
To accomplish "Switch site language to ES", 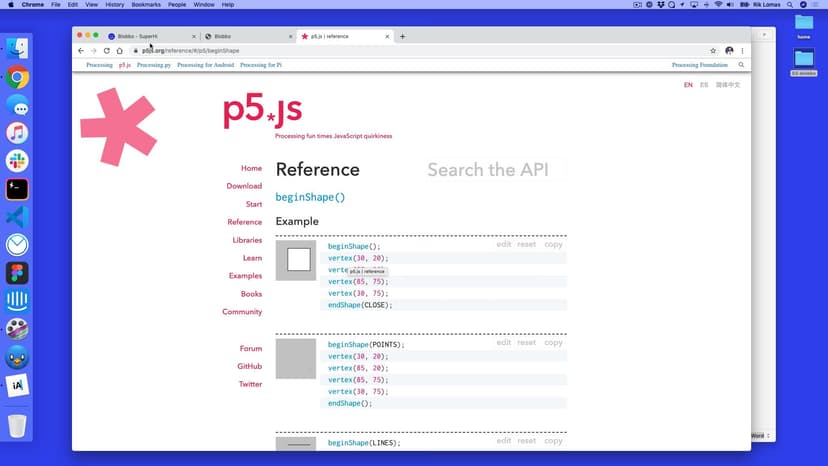I will point(704,85).
